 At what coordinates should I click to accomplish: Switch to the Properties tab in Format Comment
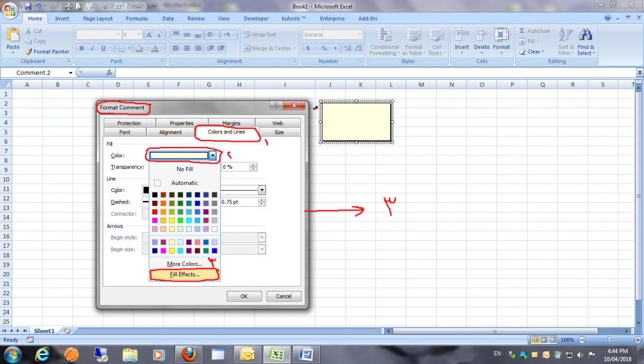182,123
